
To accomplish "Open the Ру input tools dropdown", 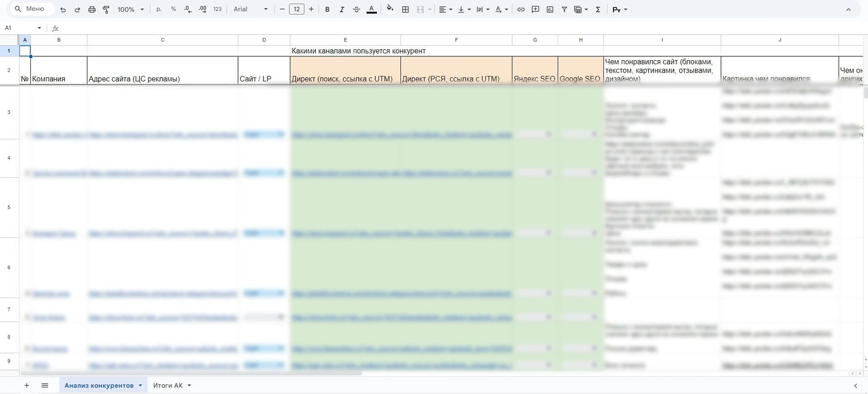I will 620,9.
